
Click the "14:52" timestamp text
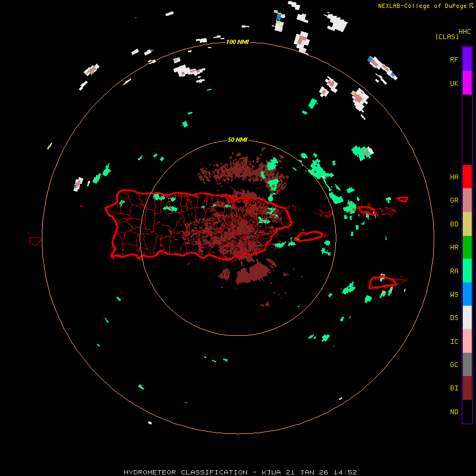point(345,472)
